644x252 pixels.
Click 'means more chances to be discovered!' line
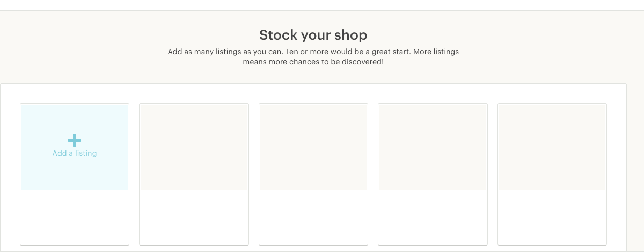coord(313,62)
